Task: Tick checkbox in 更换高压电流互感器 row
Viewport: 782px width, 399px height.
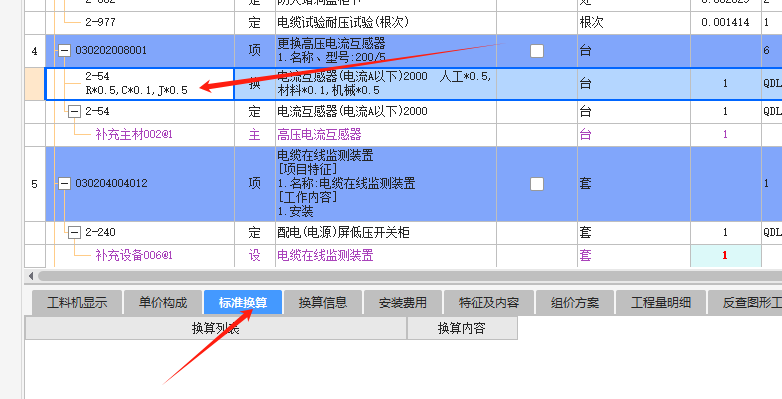Action: click(x=537, y=51)
